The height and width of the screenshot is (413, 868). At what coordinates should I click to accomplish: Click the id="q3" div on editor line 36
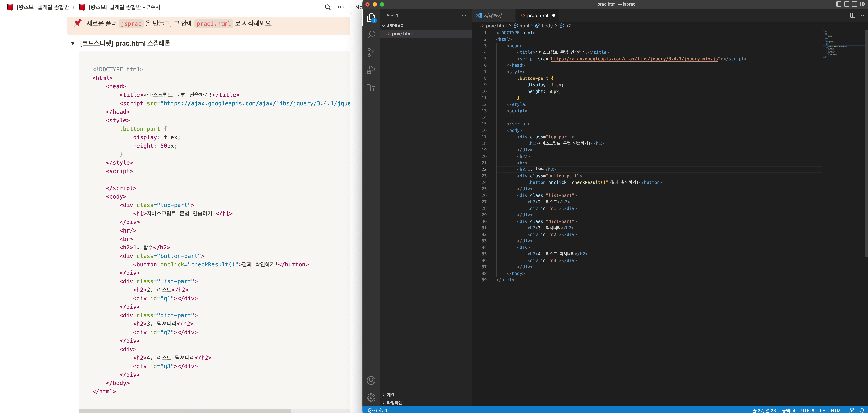(552, 260)
